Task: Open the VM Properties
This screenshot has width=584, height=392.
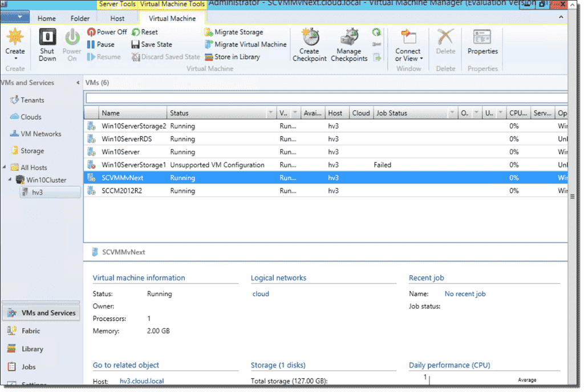Action: [x=482, y=42]
